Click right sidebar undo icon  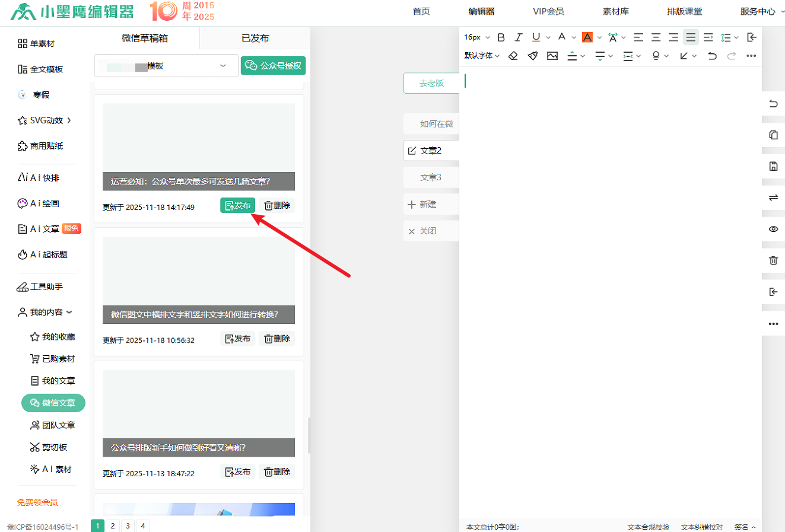tap(773, 104)
